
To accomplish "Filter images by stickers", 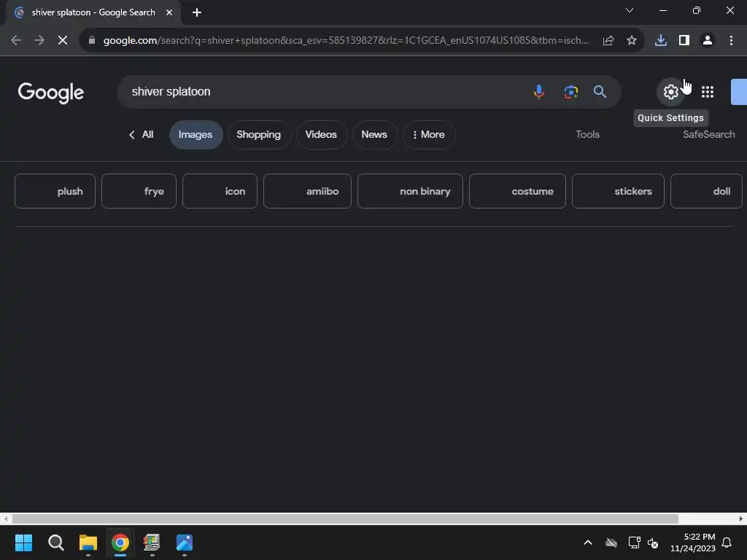I will coord(618,192).
